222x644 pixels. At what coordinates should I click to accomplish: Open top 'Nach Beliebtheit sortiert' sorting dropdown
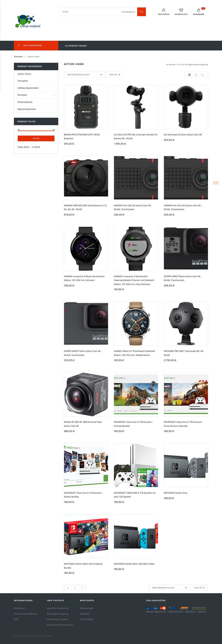pos(84,75)
